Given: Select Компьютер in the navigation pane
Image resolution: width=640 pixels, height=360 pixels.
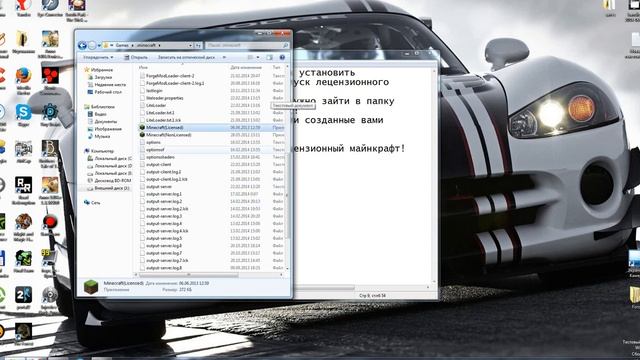Looking at the screenshot, I should [x=99, y=151].
